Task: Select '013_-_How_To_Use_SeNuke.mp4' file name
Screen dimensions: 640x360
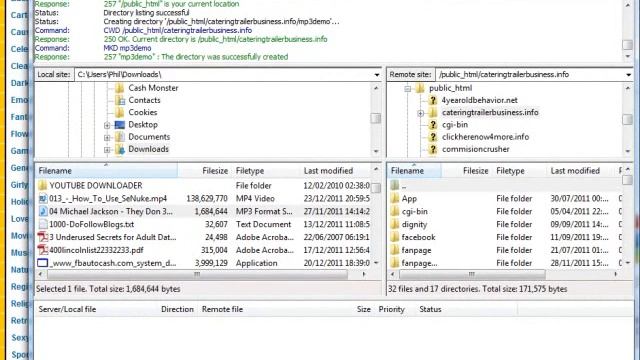Action: point(108,199)
